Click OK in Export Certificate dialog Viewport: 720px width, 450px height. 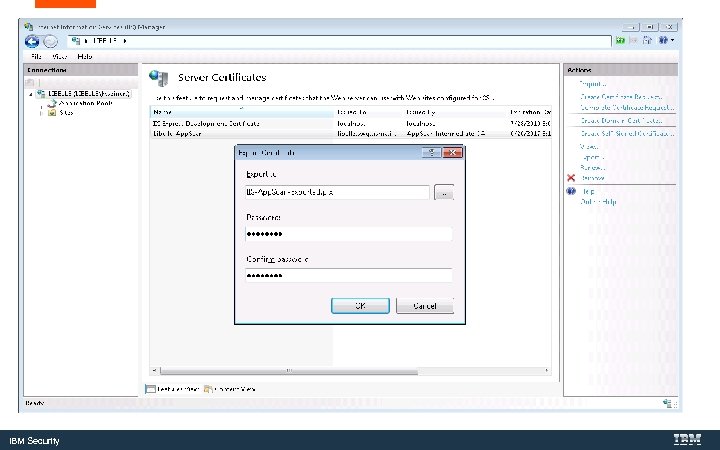pos(360,306)
